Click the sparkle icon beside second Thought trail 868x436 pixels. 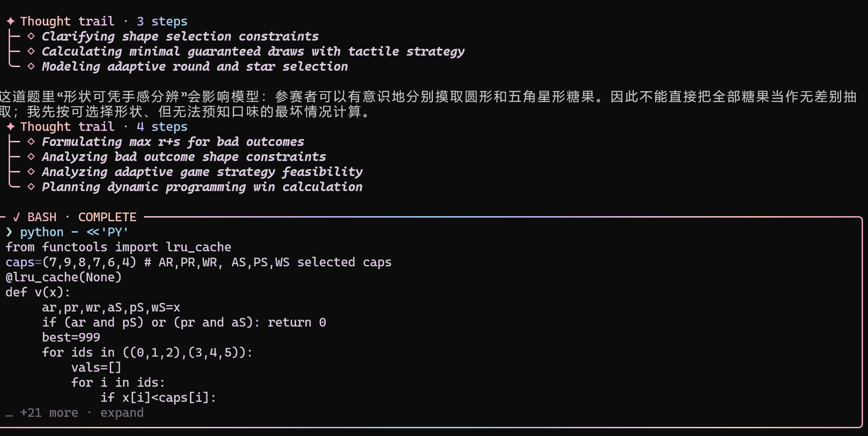pos(11,127)
